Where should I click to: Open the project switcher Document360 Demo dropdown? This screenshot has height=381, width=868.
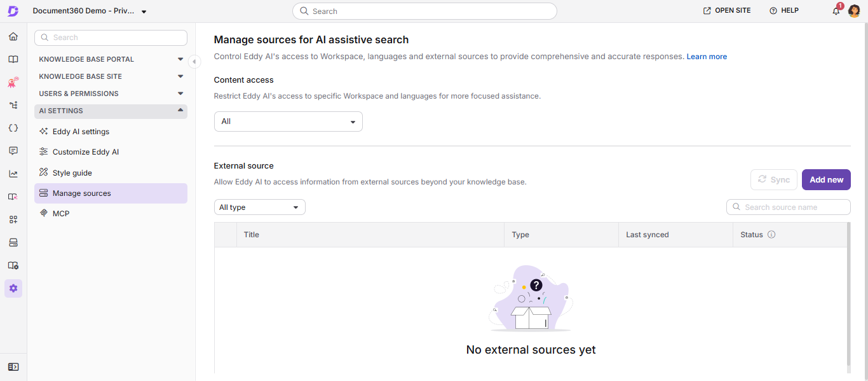click(x=90, y=11)
